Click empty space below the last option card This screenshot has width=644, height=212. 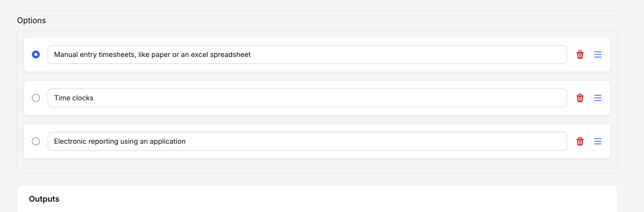[x=317, y=166]
